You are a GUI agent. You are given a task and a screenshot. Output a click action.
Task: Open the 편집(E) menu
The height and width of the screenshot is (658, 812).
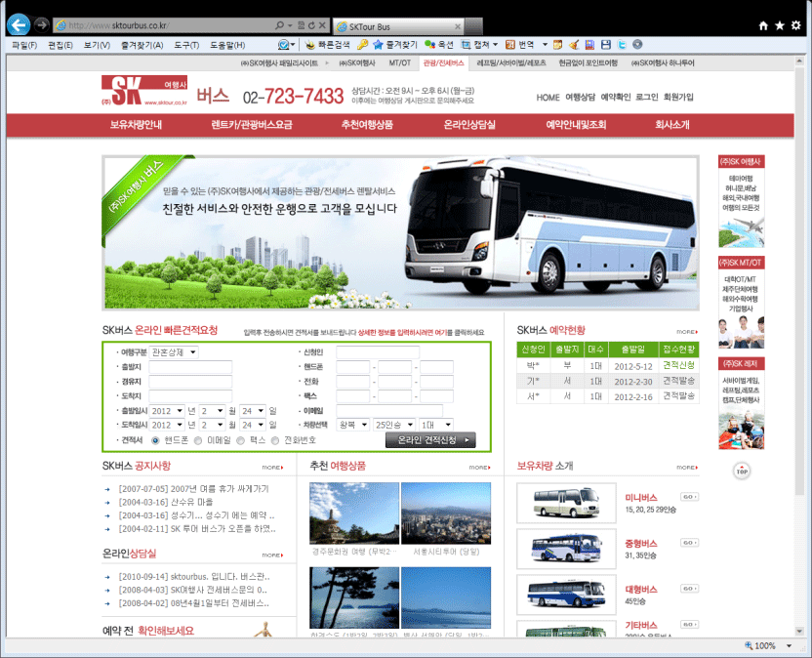click(x=61, y=45)
